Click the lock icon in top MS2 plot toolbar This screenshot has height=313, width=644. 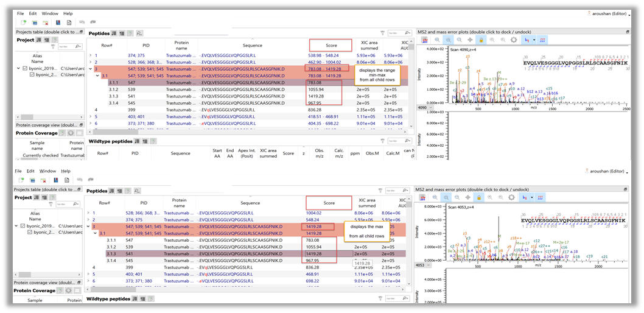tap(481, 40)
